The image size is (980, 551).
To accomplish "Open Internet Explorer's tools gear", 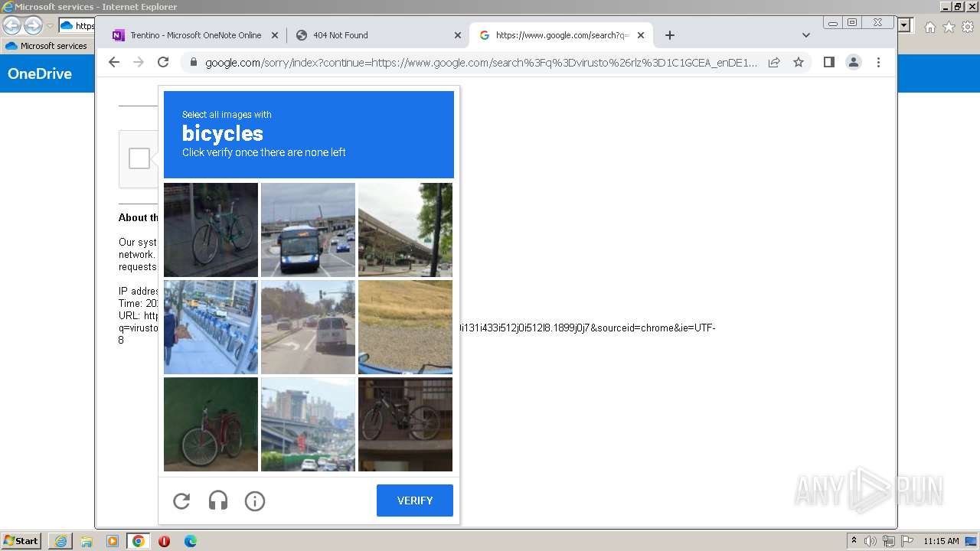I will point(968,27).
